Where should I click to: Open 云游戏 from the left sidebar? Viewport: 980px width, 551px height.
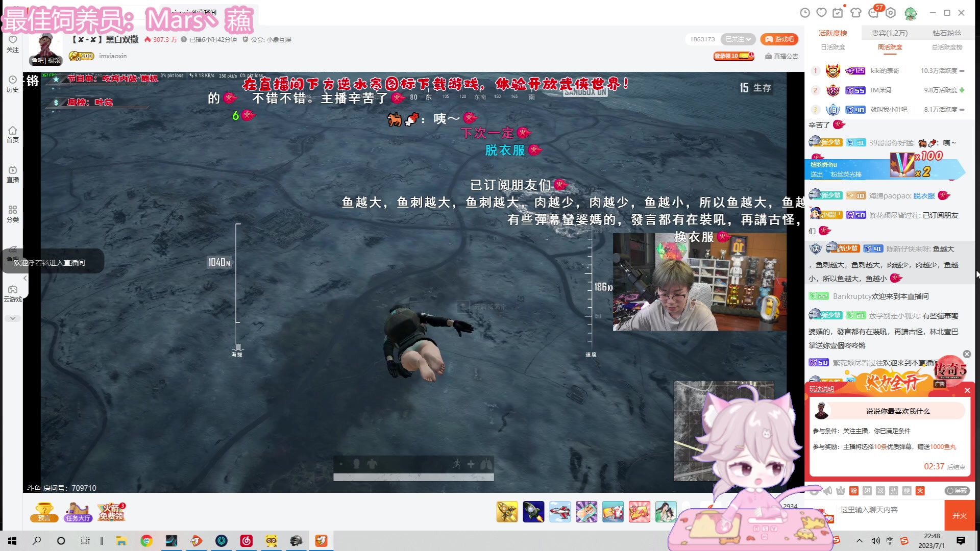point(13,292)
